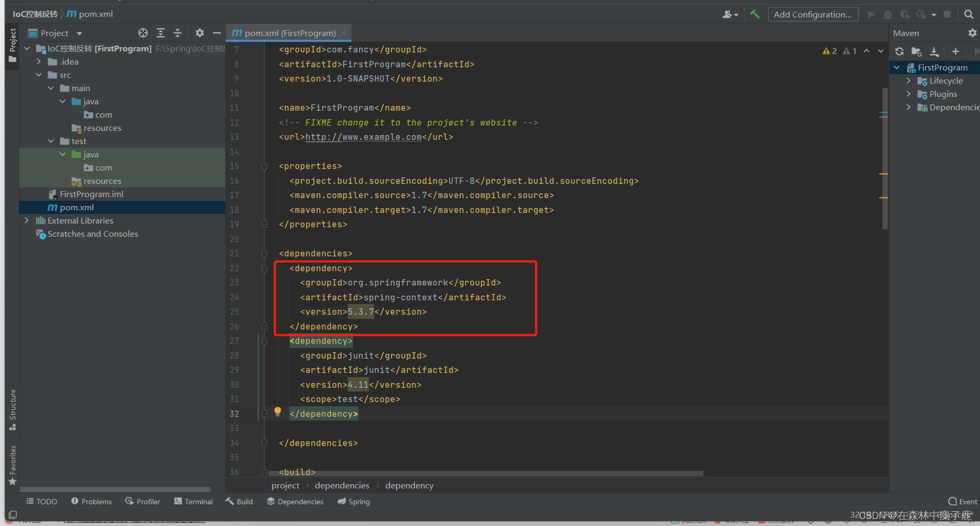This screenshot has height=526, width=980.
Task: Click the Run play icon in toolbar
Action: [871, 14]
